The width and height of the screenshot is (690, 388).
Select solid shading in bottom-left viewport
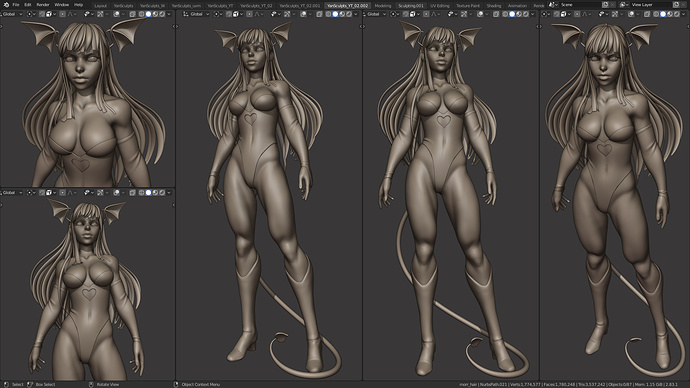tap(148, 193)
